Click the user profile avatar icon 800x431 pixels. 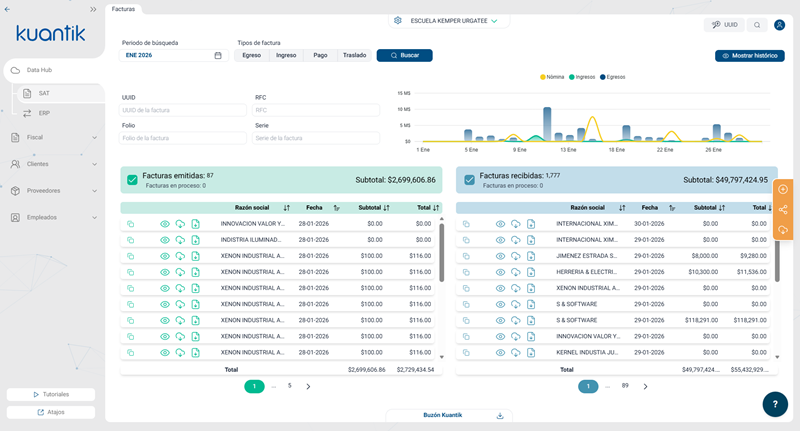[x=779, y=24]
